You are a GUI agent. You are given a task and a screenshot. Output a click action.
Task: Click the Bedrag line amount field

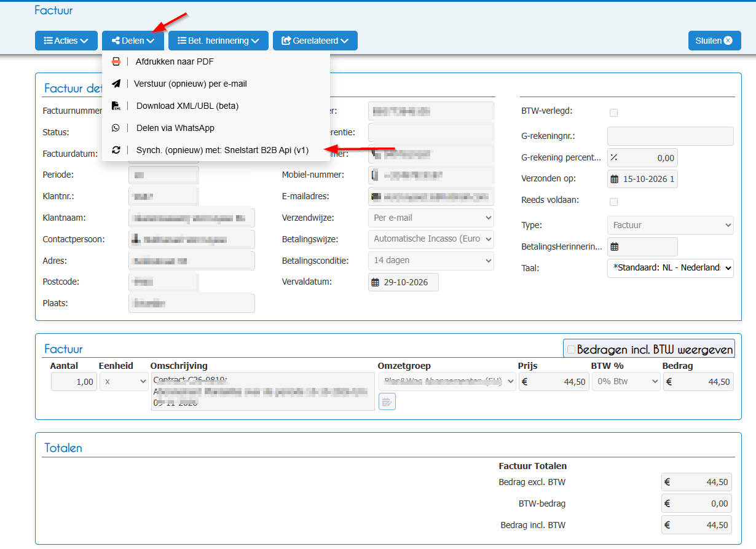click(698, 382)
